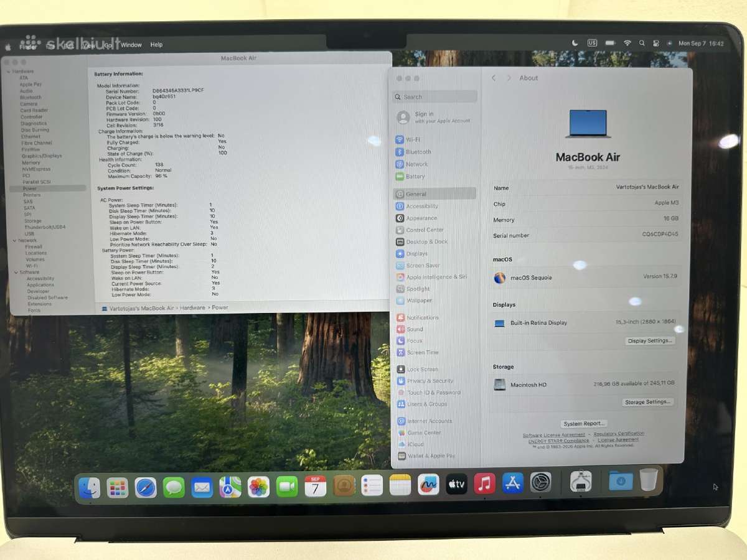Select Disabled Software in System Information sidebar

pos(47,297)
